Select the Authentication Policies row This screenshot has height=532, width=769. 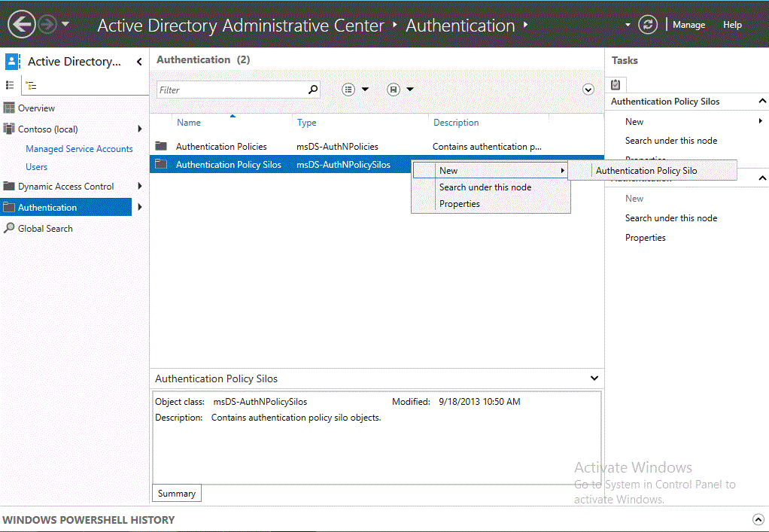click(377, 146)
